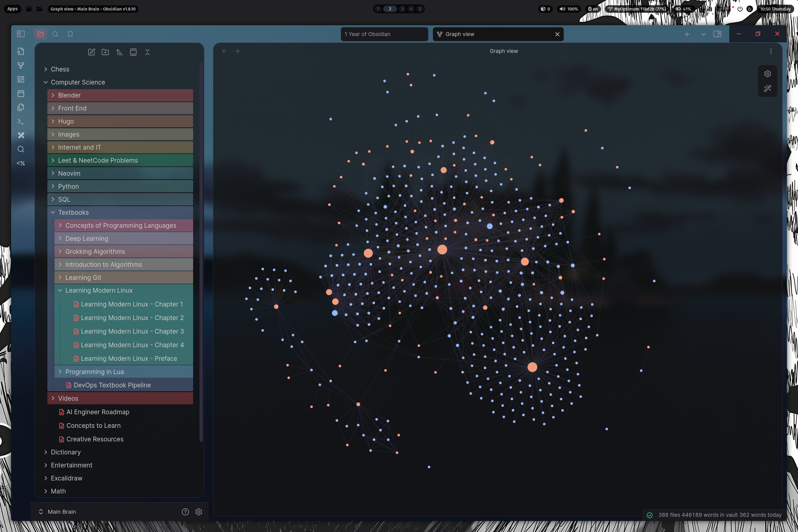
Task: Click the auto-reveal current file icon
Action: coord(133,52)
